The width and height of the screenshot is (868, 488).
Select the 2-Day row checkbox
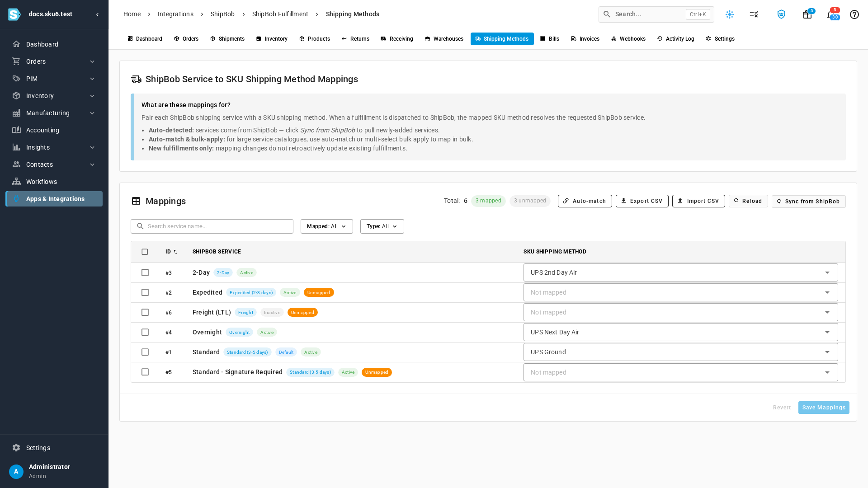coord(145,272)
